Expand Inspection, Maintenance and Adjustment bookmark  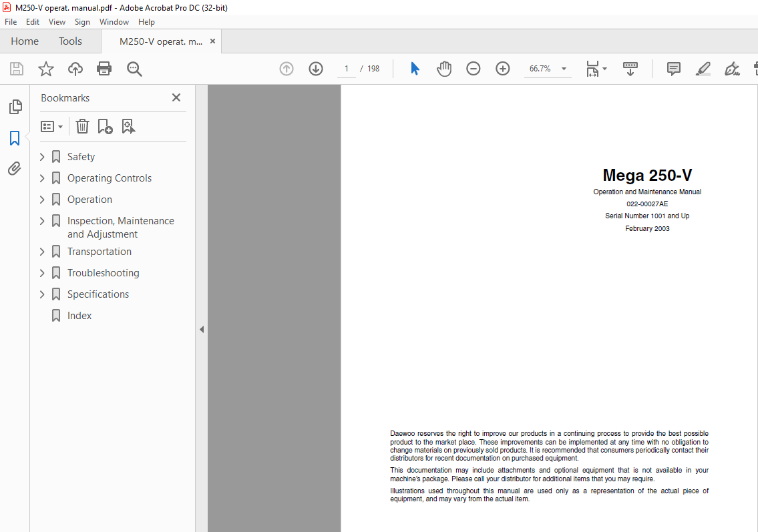coord(42,221)
